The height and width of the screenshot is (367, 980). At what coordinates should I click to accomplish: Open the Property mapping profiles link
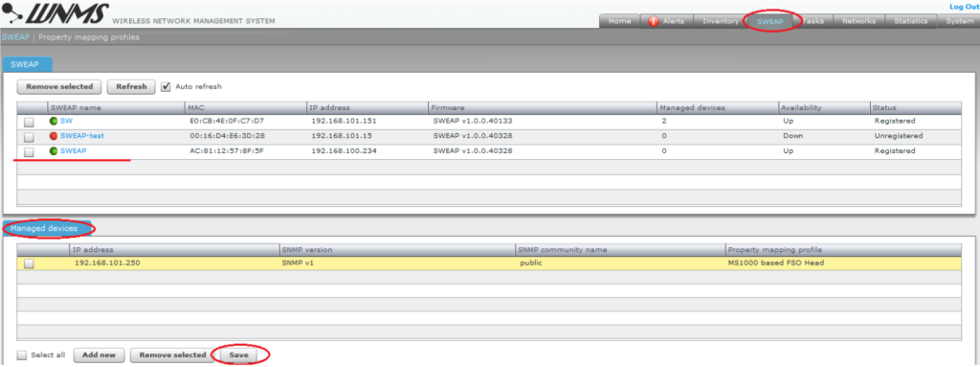point(89,37)
